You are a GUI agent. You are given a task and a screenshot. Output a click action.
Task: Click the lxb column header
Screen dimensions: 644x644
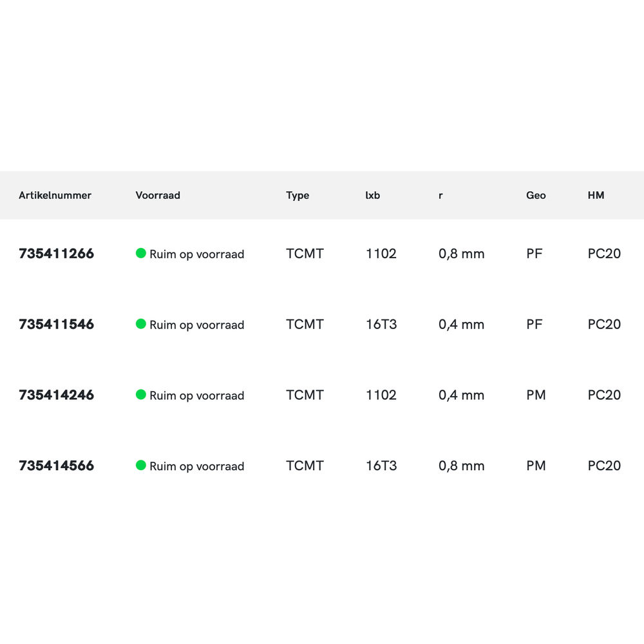(373, 195)
